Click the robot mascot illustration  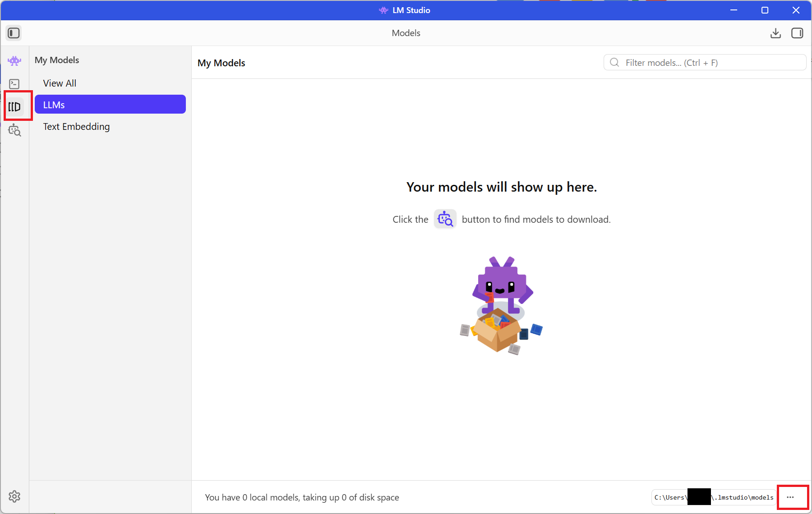[x=501, y=304]
